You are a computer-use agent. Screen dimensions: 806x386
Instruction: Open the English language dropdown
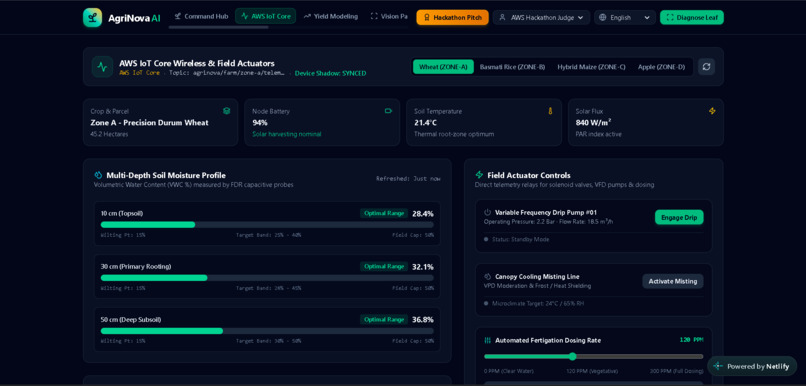[x=625, y=17]
